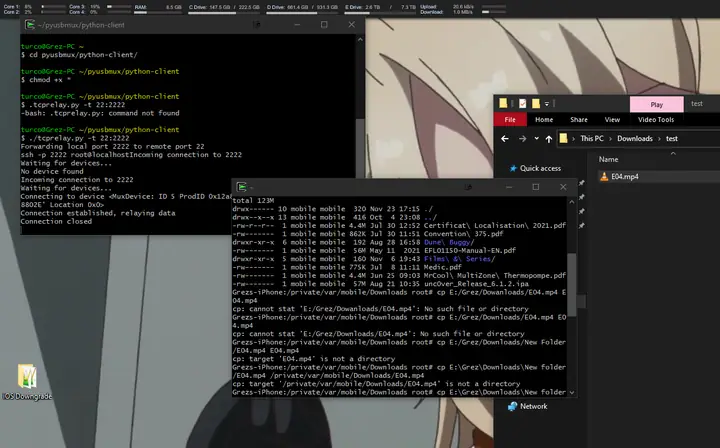Open the File menu in File Explorer
The width and height of the screenshot is (720, 448).
coord(510,120)
